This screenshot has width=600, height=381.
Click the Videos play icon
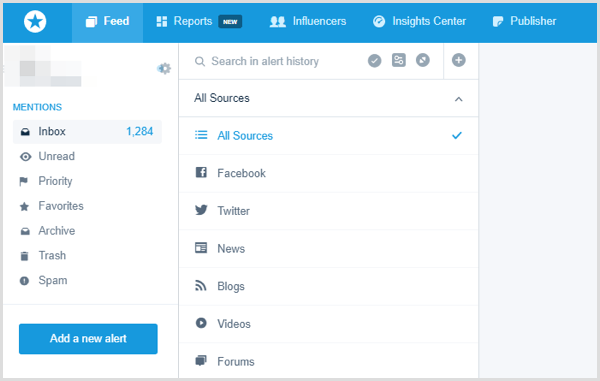[201, 323]
